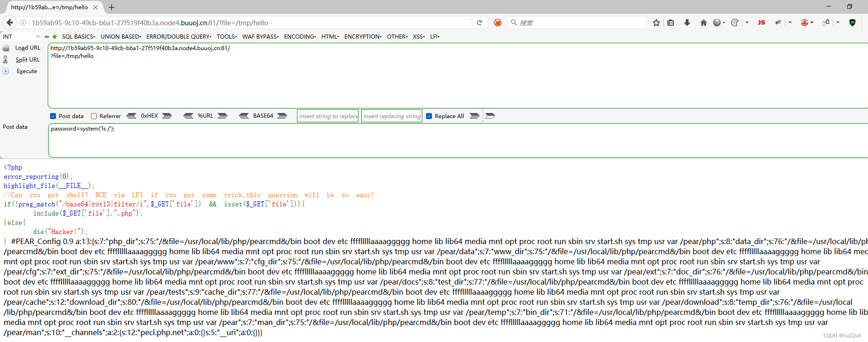This screenshot has width=868, height=342.
Task: Expand the ERROR/DOUBLE QUERY menu
Action: coord(179,37)
